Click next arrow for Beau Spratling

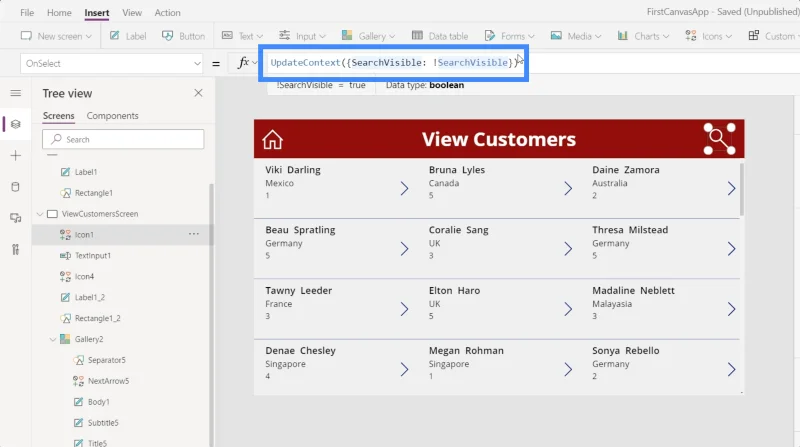404,249
